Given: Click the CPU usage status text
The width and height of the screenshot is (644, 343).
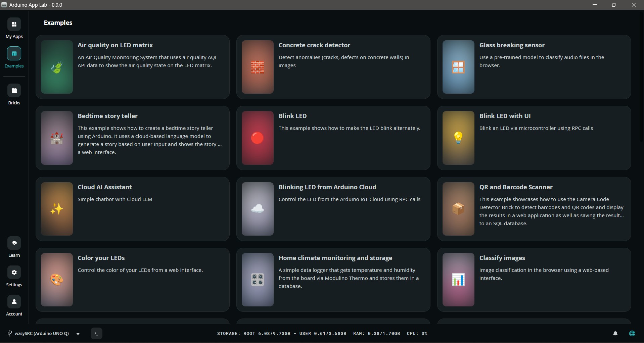Looking at the screenshot, I should tap(417, 334).
